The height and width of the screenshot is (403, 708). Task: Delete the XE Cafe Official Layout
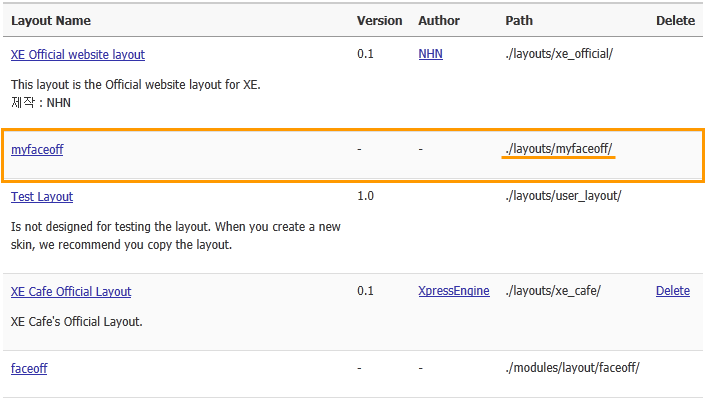672,291
